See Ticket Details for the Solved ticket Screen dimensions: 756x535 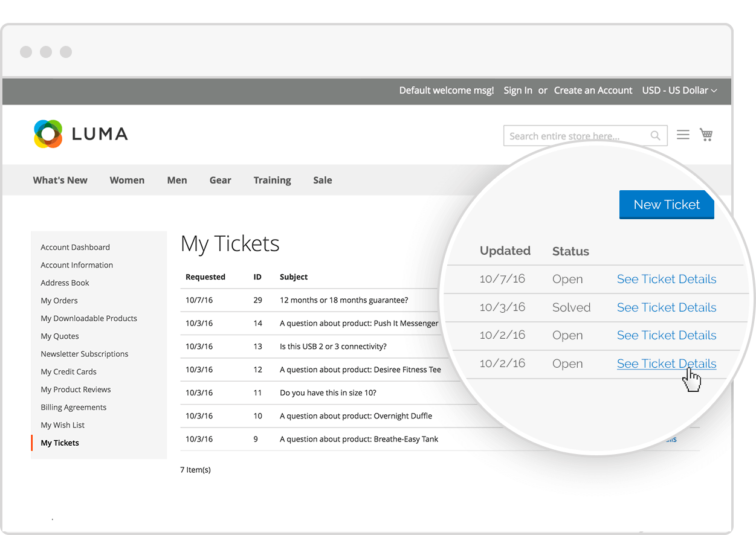click(x=667, y=307)
